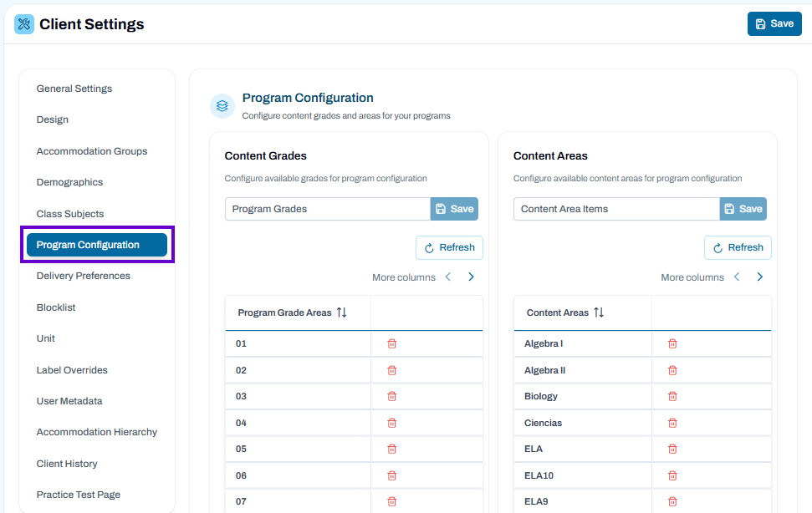Open Delivery Preferences section
This screenshot has height=513, width=812.
click(83, 276)
